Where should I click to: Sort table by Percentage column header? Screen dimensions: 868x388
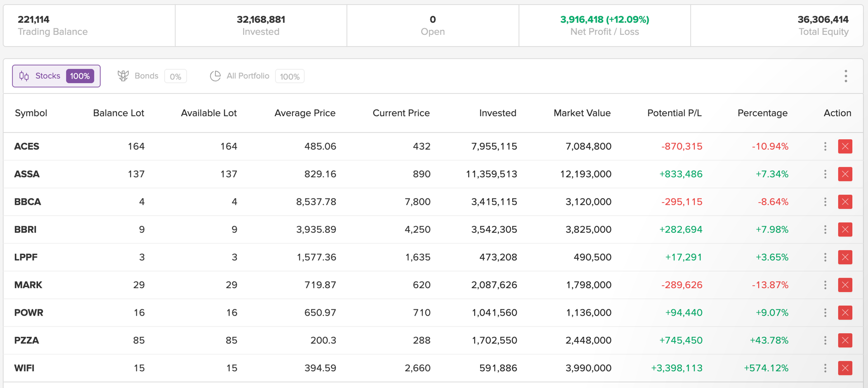[x=763, y=113]
